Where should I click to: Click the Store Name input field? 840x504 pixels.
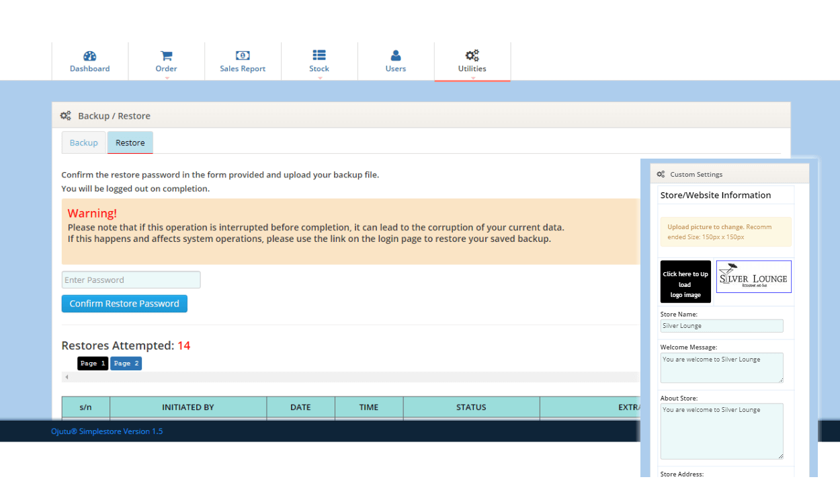tap(722, 326)
